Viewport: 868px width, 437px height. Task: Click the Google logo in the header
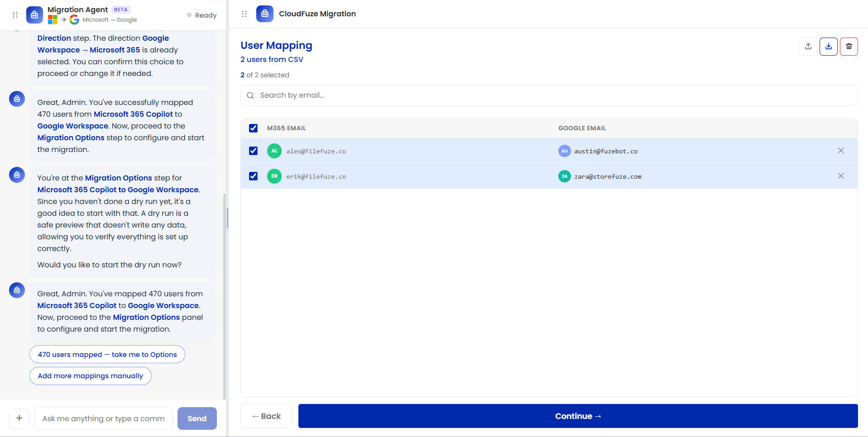[x=74, y=20]
